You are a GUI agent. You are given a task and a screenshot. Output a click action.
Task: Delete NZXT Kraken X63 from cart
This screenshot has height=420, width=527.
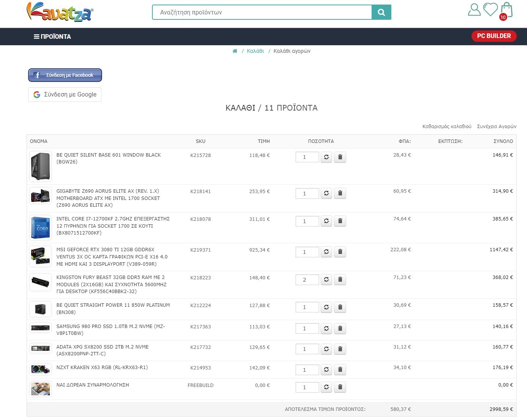(x=340, y=370)
